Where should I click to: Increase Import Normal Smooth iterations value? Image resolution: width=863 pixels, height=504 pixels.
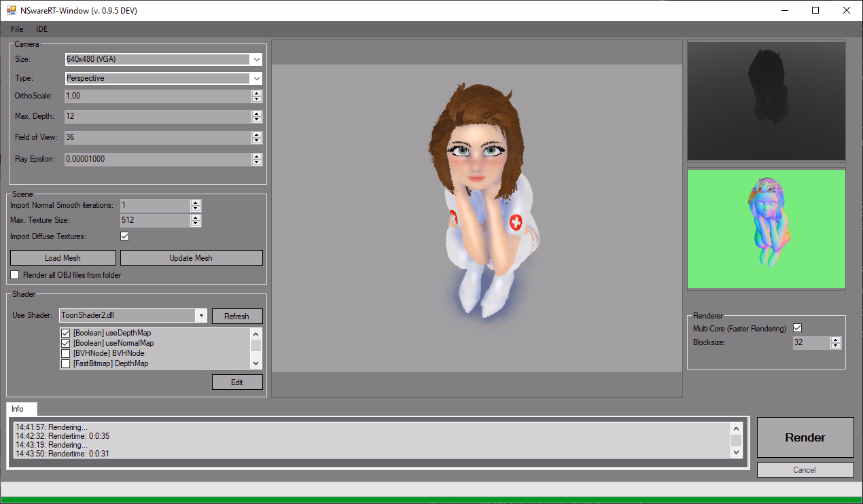click(196, 202)
